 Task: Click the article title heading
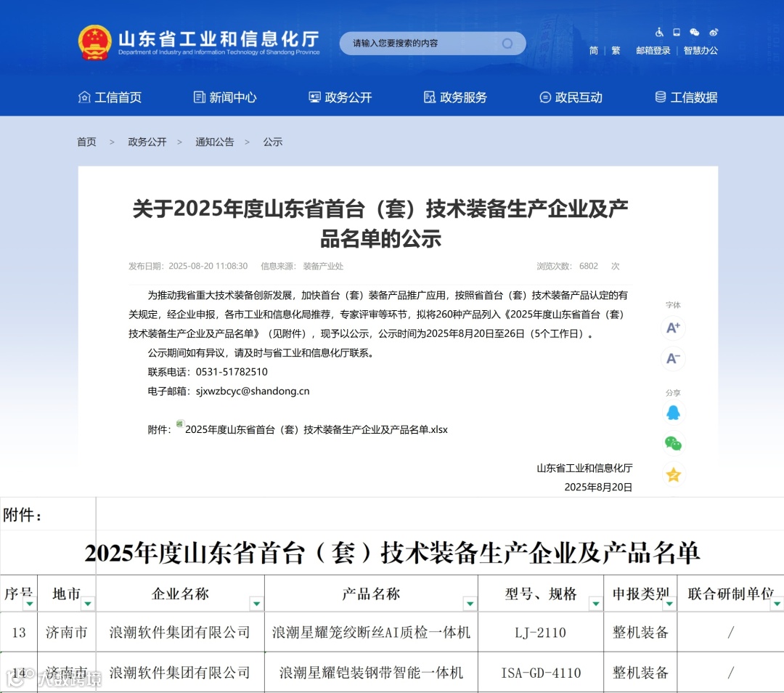(380, 224)
